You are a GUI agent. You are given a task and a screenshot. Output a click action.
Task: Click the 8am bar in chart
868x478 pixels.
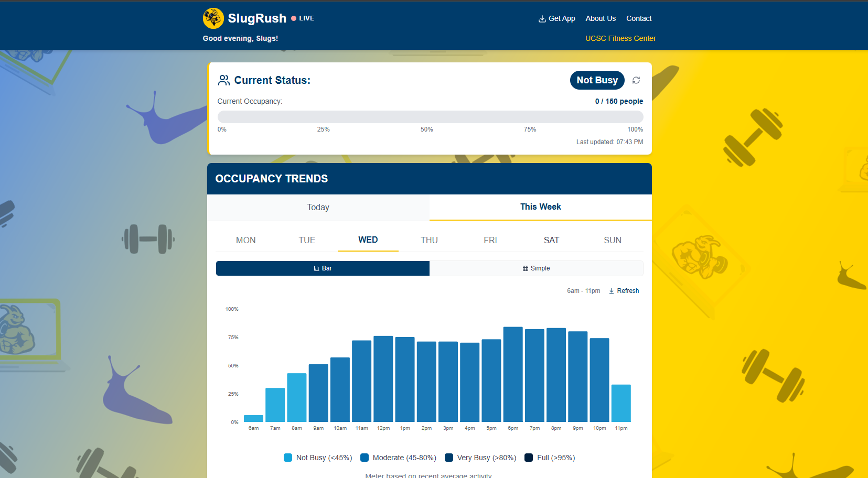point(297,398)
